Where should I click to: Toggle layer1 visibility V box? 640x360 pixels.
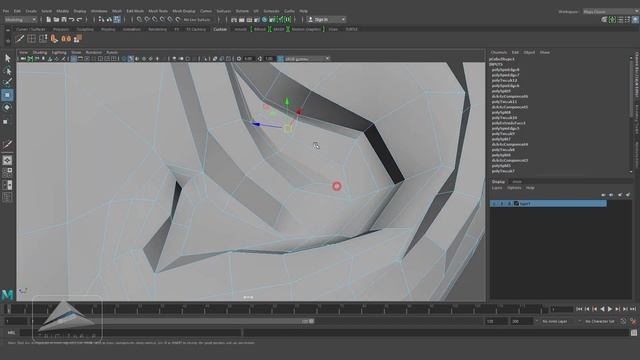494,203
